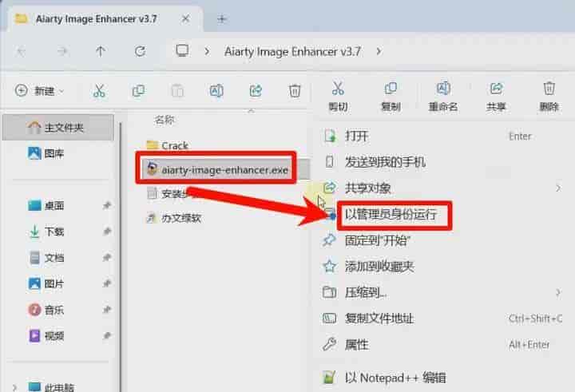Image resolution: width=575 pixels, height=392 pixels.
Task: Go forward with the forward arrow
Action: 62,51
